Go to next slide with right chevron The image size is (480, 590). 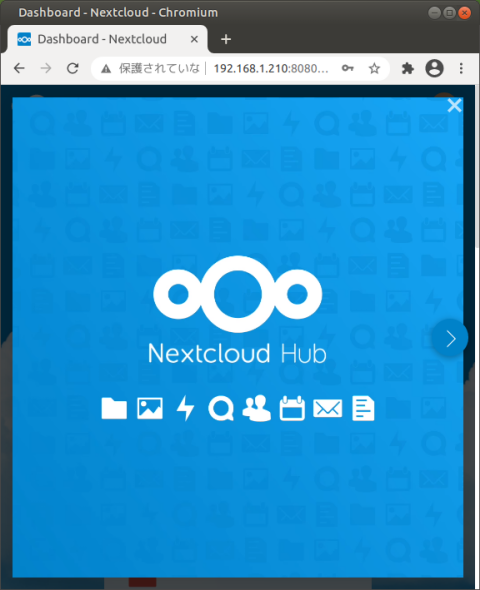450,338
